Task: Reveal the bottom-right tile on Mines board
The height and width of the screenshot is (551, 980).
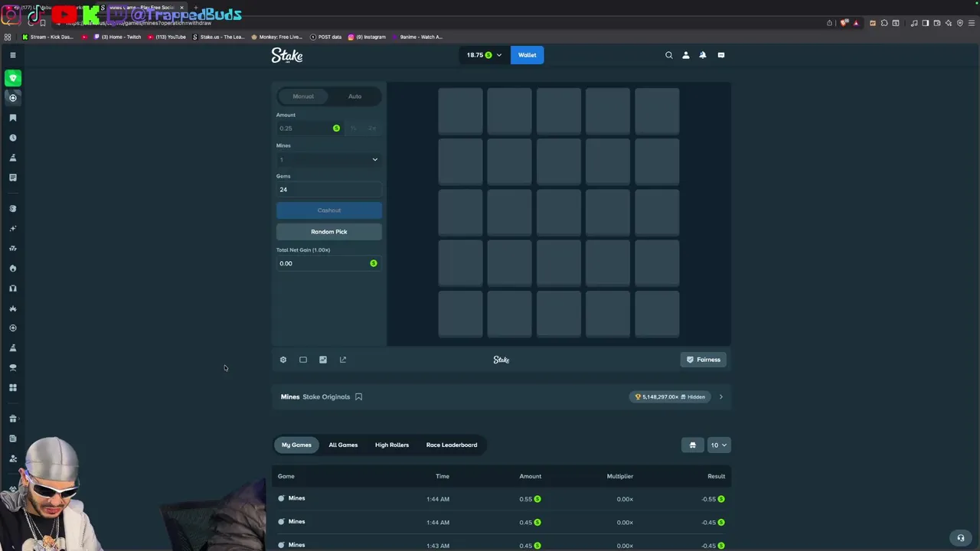Action: click(657, 313)
